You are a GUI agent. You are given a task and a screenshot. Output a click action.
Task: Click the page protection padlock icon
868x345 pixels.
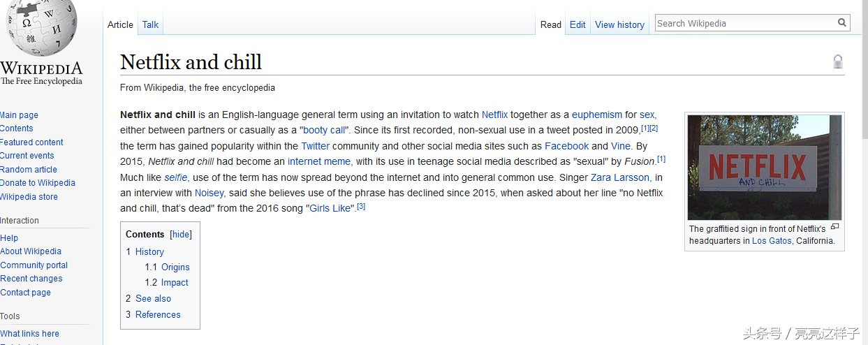[x=838, y=61]
